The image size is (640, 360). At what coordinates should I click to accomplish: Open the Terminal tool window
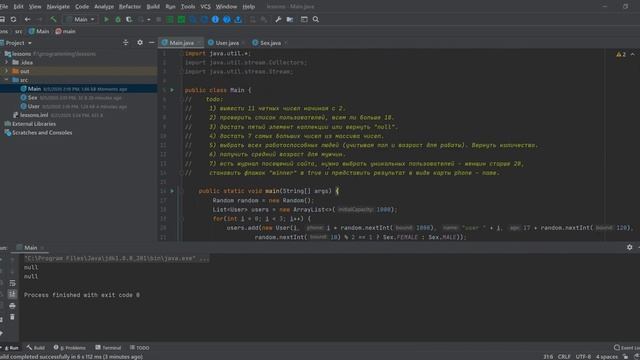click(108, 348)
